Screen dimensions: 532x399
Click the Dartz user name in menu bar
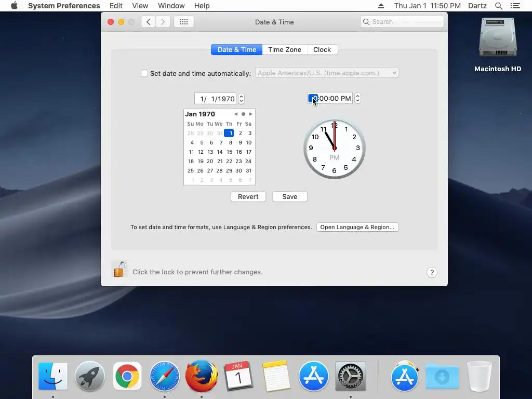coord(477,6)
